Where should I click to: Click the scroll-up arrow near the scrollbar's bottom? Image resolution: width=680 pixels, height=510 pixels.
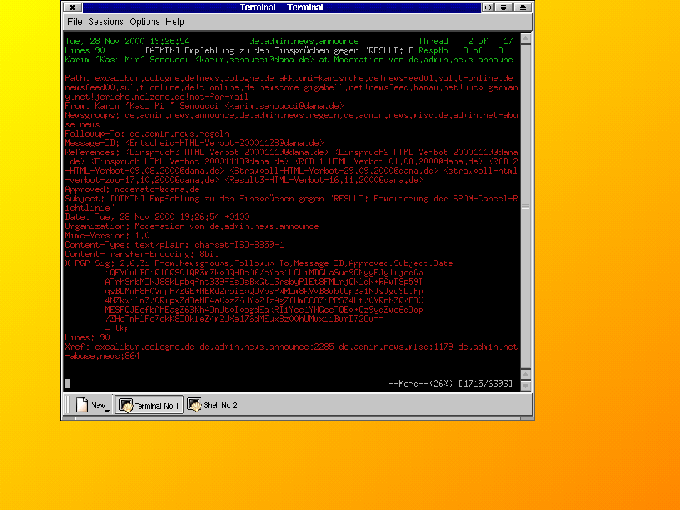(x=526, y=374)
